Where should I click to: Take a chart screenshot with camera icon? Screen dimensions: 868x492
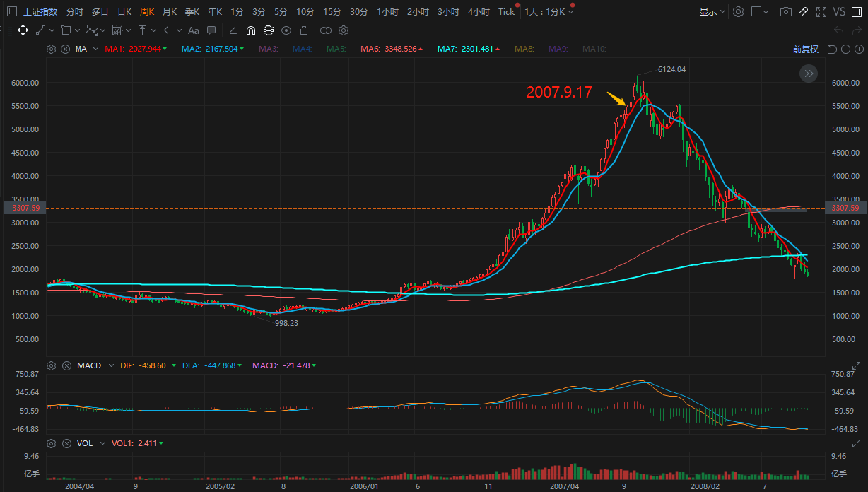[785, 12]
